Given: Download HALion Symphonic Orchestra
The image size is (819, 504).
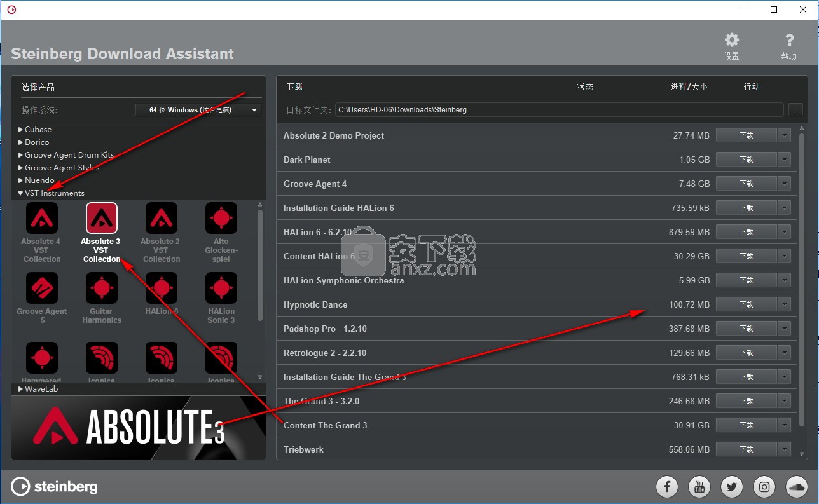Looking at the screenshot, I should pyautogui.click(x=747, y=280).
